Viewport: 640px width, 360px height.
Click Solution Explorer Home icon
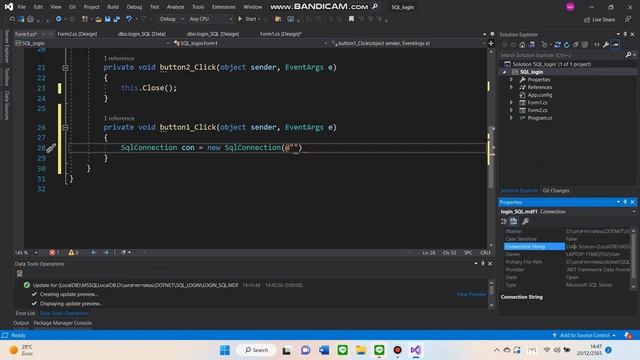[522, 44]
